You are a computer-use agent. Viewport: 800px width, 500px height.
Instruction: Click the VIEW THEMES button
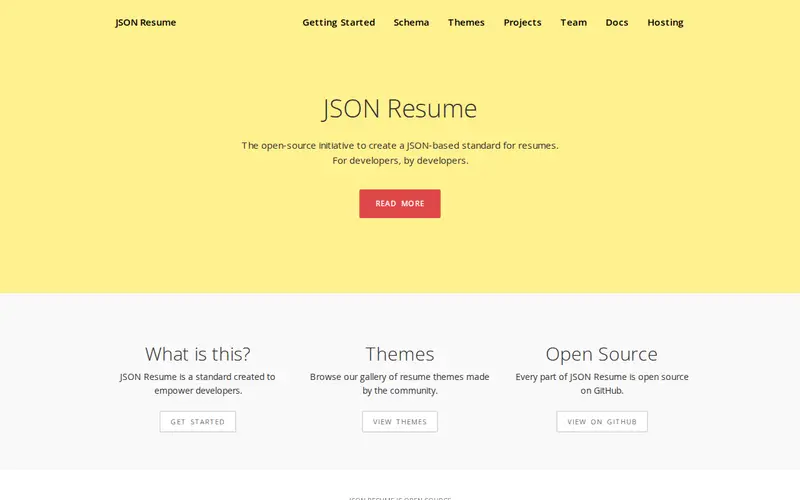(x=400, y=422)
